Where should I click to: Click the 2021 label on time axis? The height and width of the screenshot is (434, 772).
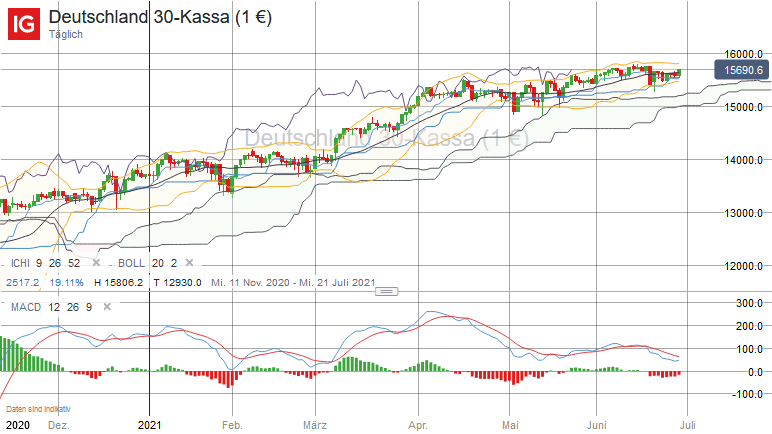[x=149, y=425]
